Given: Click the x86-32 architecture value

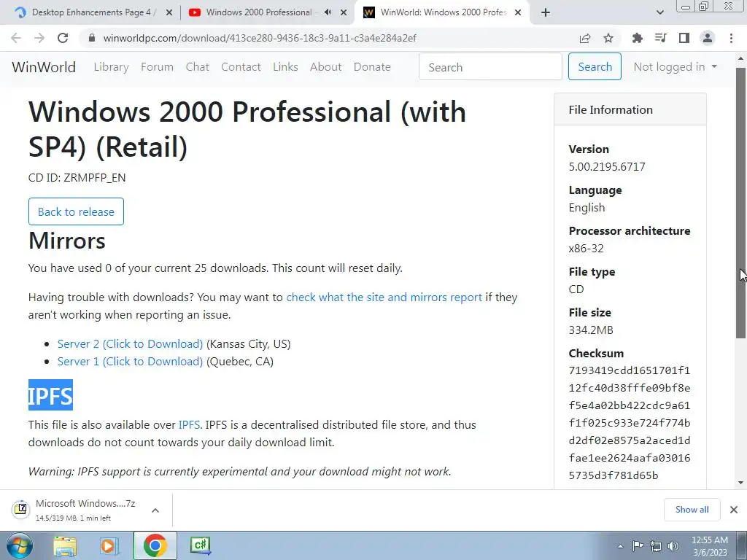Looking at the screenshot, I should coord(586,249).
